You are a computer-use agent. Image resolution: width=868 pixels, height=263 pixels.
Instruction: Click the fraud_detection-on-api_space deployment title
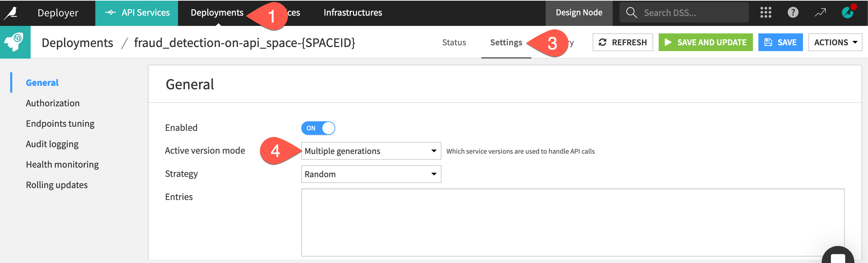[x=244, y=43]
